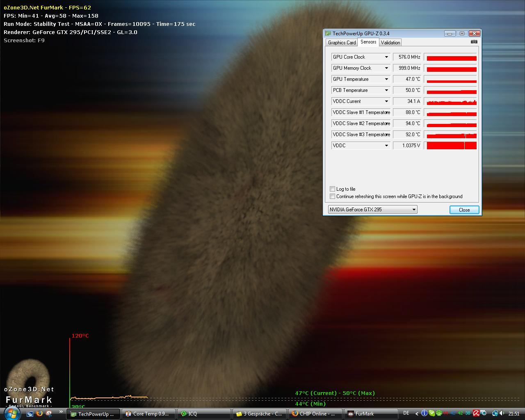Launch Firefox from the quick launch bar
Screen dimensions: 525x420
(39, 414)
